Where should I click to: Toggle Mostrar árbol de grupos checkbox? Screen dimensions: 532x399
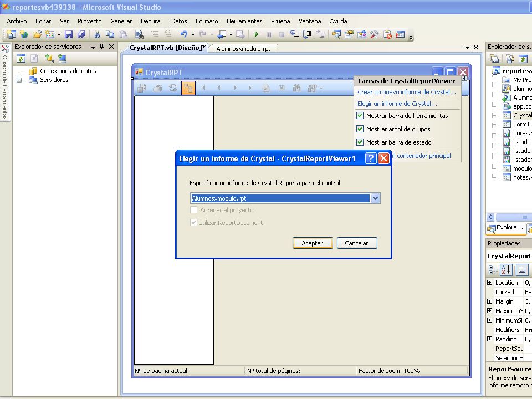360,129
